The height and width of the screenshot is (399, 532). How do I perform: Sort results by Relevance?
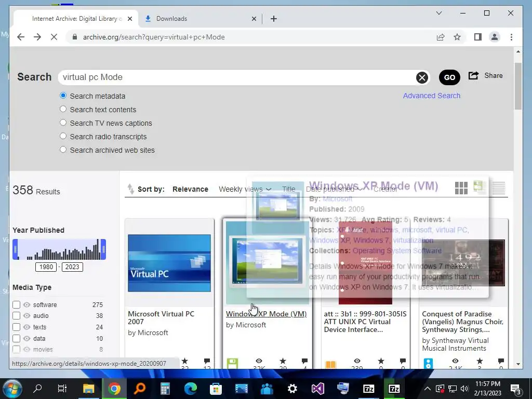click(x=190, y=189)
